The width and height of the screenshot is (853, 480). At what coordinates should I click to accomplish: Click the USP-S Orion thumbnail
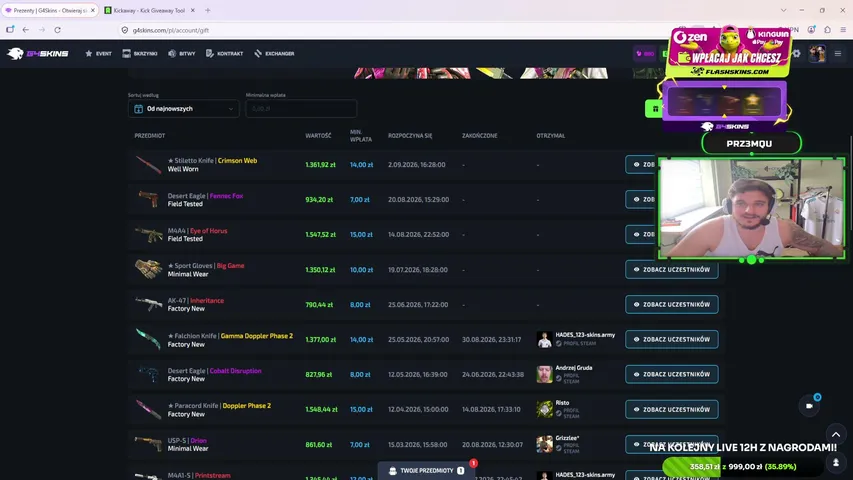point(149,444)
